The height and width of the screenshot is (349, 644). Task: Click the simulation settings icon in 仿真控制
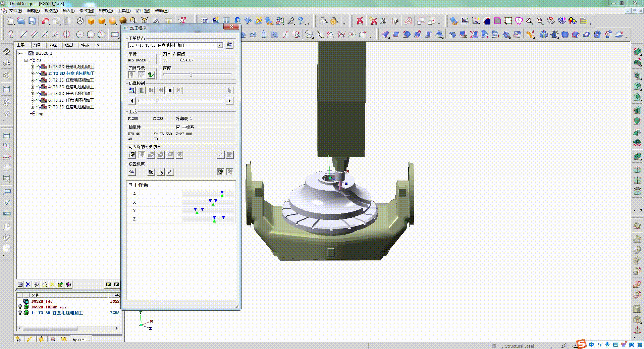[132, 90]
